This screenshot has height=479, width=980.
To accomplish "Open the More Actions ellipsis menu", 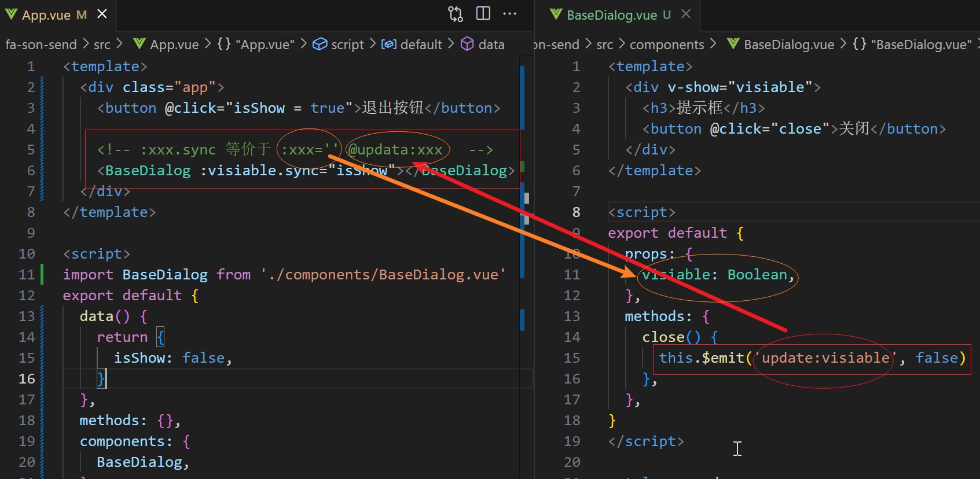I will pyautogui.click(x=509, y=14).
